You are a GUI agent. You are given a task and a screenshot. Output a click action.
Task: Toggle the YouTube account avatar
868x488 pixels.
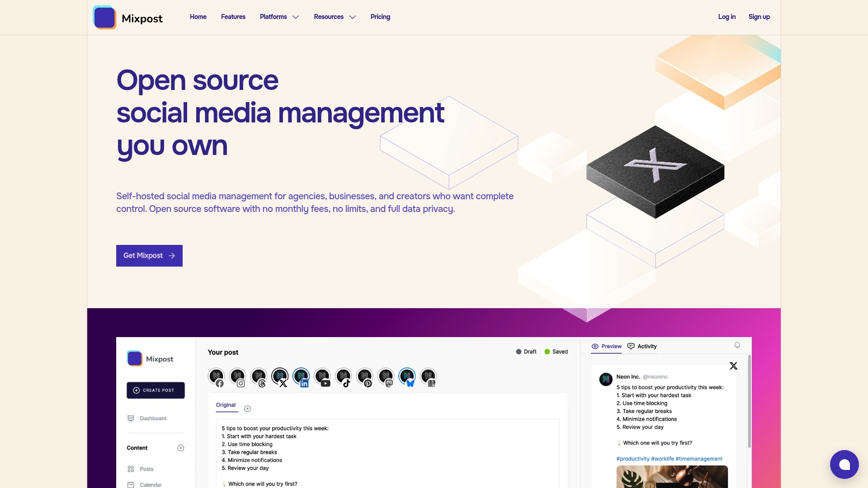tap(322, 376)
